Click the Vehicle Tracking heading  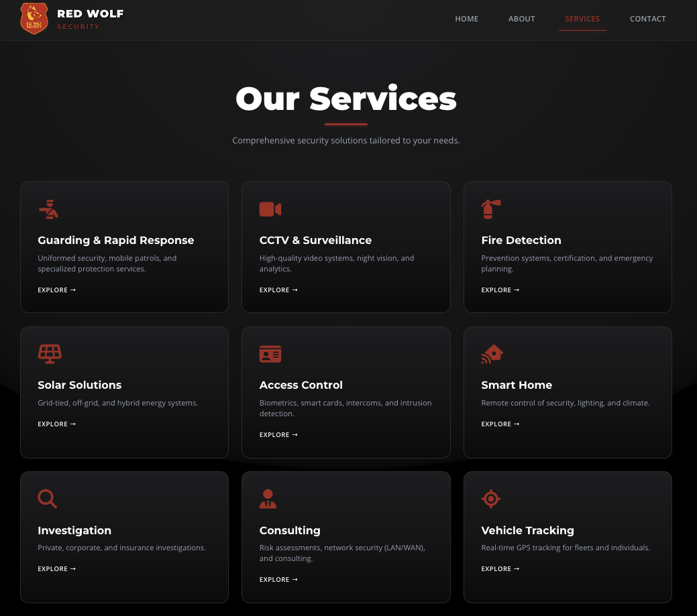point(528,530)
